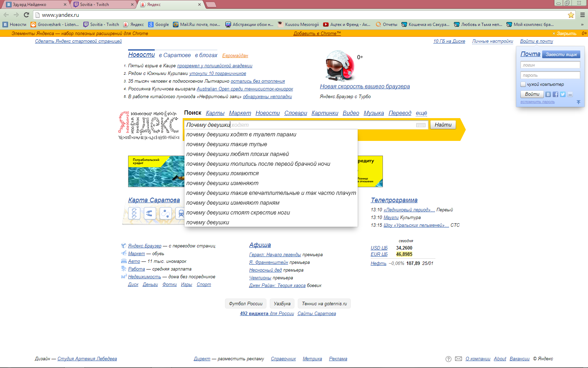
Task: Open the Отчеты bookmark
Action: tap(387, 25)
